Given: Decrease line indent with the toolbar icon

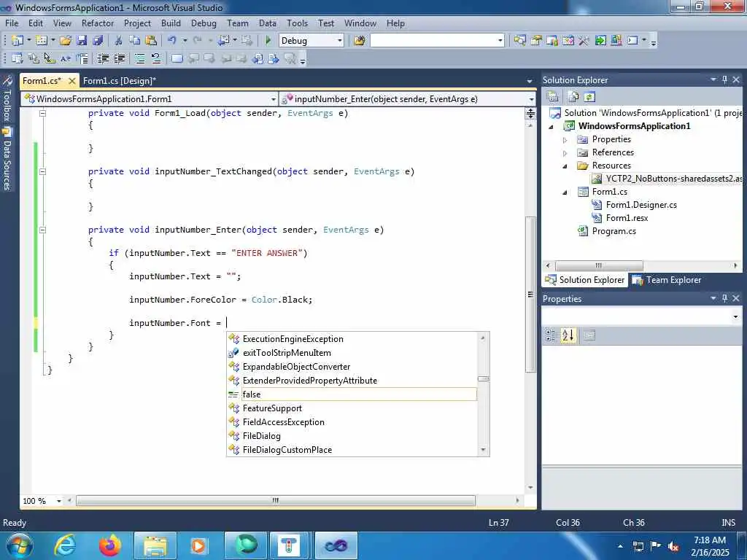Looking at the screenshot, I should coord(103,58).
